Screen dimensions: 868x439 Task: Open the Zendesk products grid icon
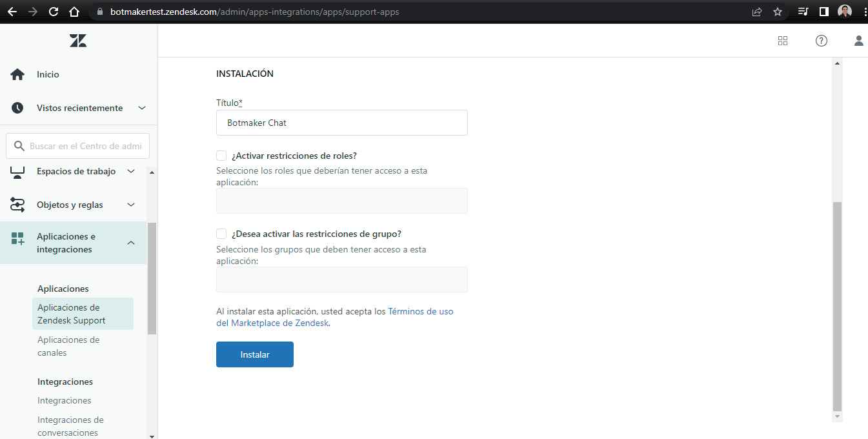point(783,41)
